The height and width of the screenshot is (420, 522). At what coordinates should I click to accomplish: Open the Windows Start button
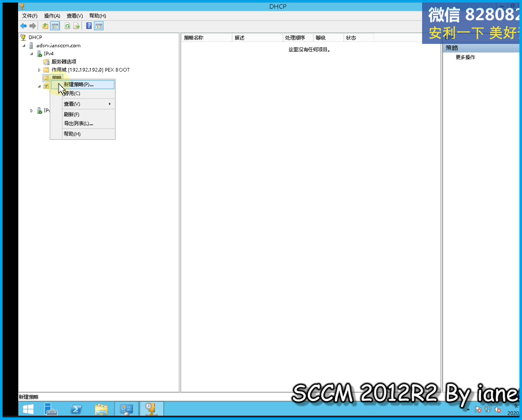29,409
